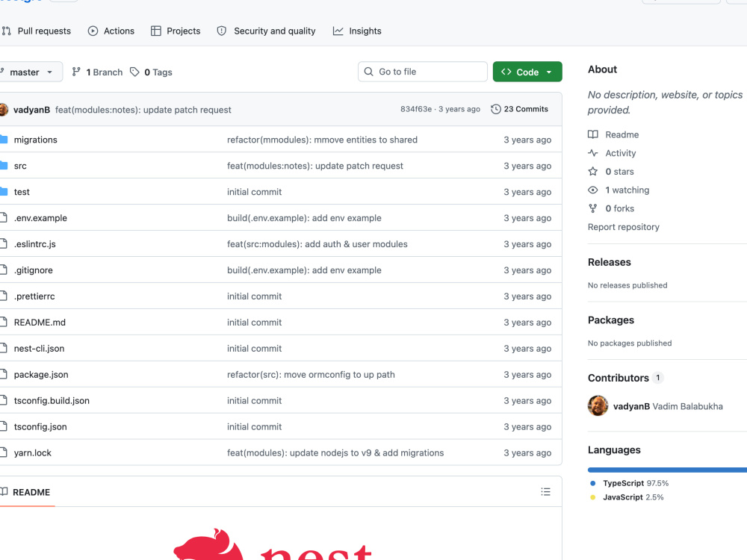Image resolution: width=747 pixels, height=560 pixels.
Task: Open the tsconfig.json file
Action: coord(40,426)
